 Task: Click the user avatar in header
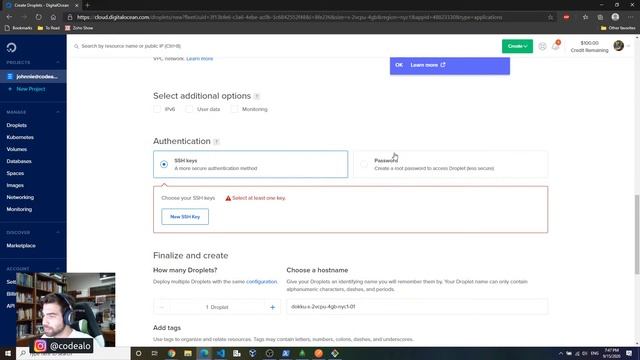click(x=618, y=46)
